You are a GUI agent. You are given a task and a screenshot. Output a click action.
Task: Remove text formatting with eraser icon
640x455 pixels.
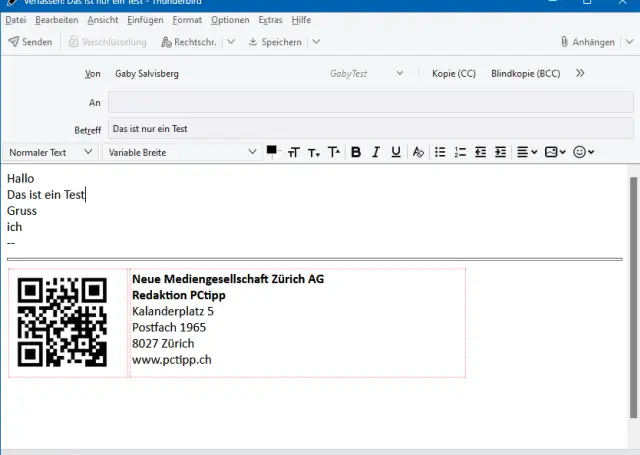pyautogui.click(x=418, y=152)
